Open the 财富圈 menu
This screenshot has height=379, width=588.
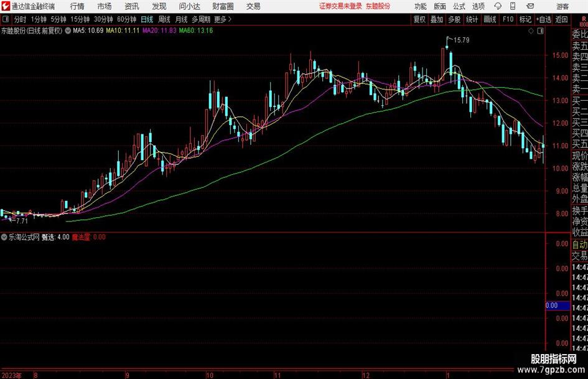tap(223, 6)
